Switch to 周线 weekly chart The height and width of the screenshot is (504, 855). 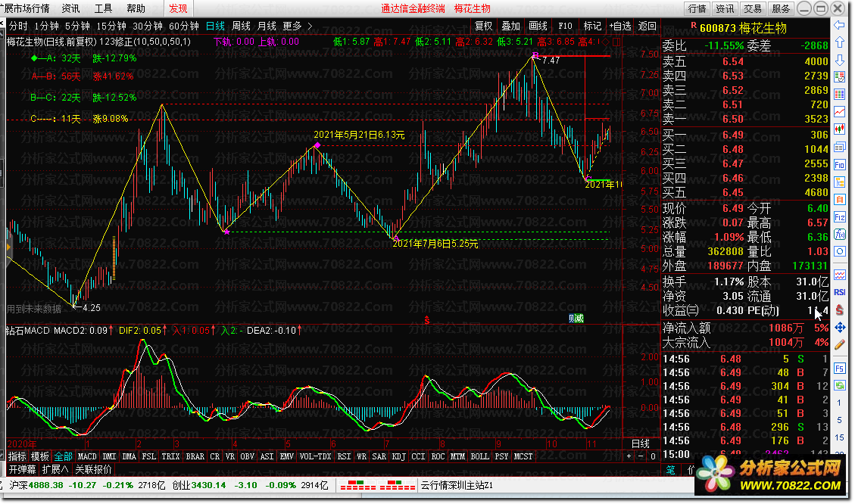[x=241, y=26]
